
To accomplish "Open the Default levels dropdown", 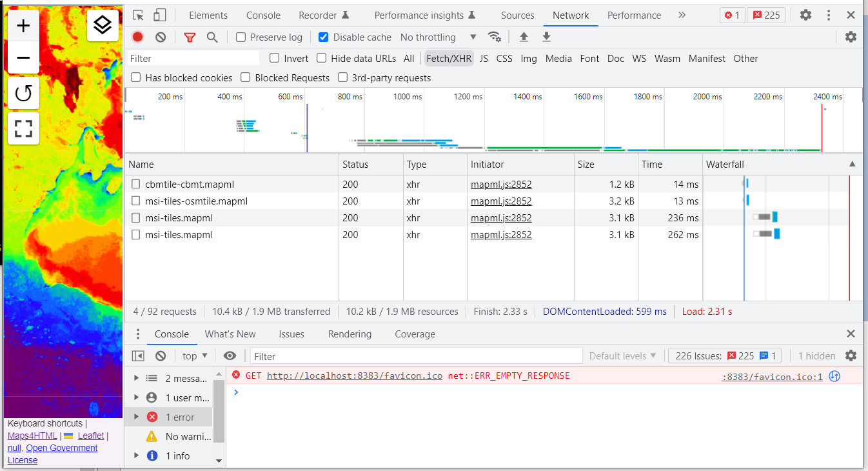I will click(621, 356).
